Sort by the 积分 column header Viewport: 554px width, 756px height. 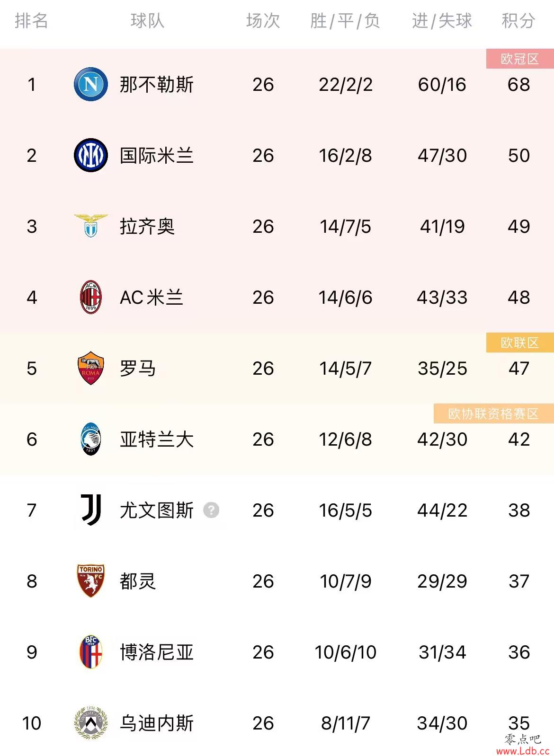click(518, 21)
